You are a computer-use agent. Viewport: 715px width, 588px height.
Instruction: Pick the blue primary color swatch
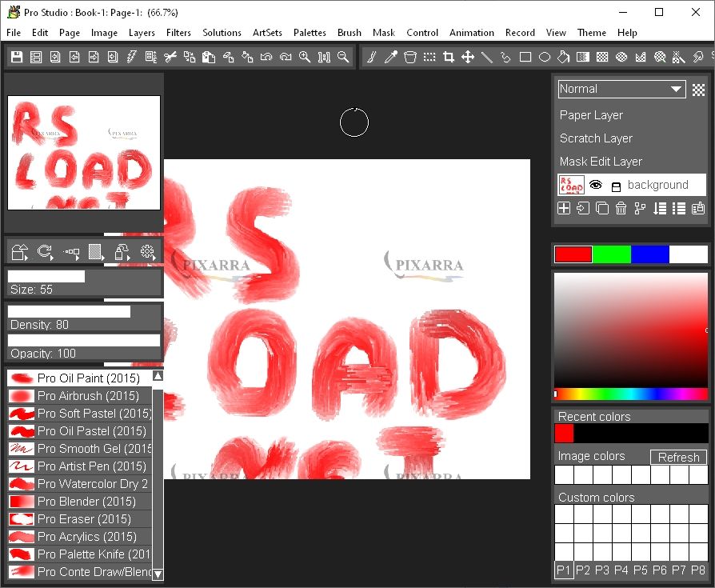649,254
